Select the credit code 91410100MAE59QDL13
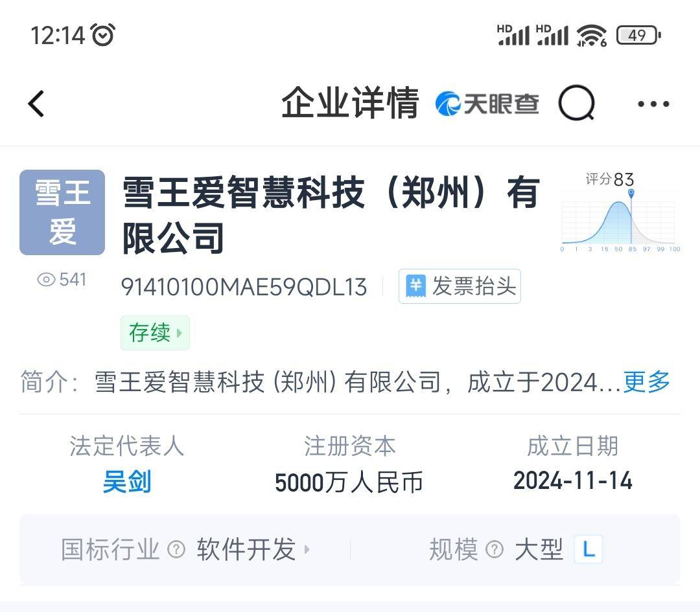700x612 pixels. point(244,287)
